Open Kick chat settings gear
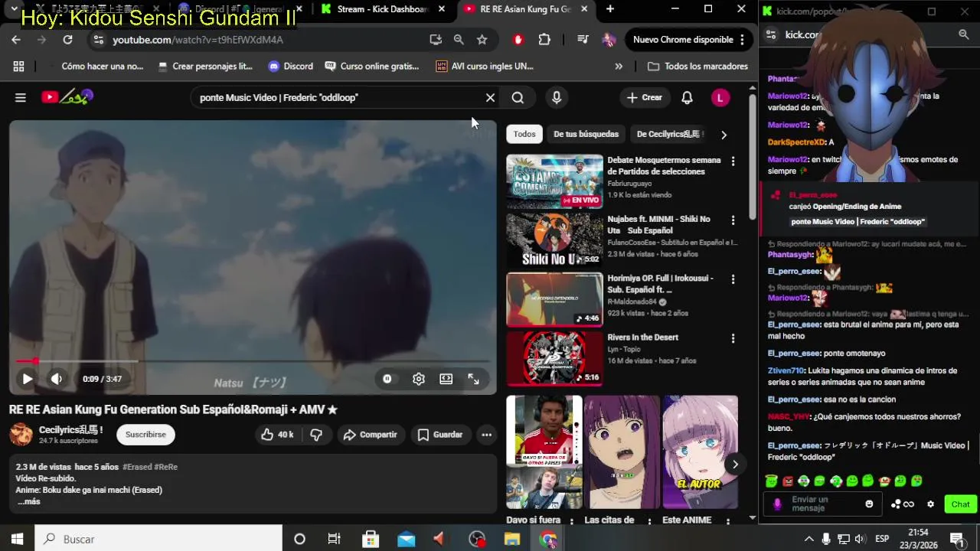This screenshot has height=551, width=980. [931, 504]
